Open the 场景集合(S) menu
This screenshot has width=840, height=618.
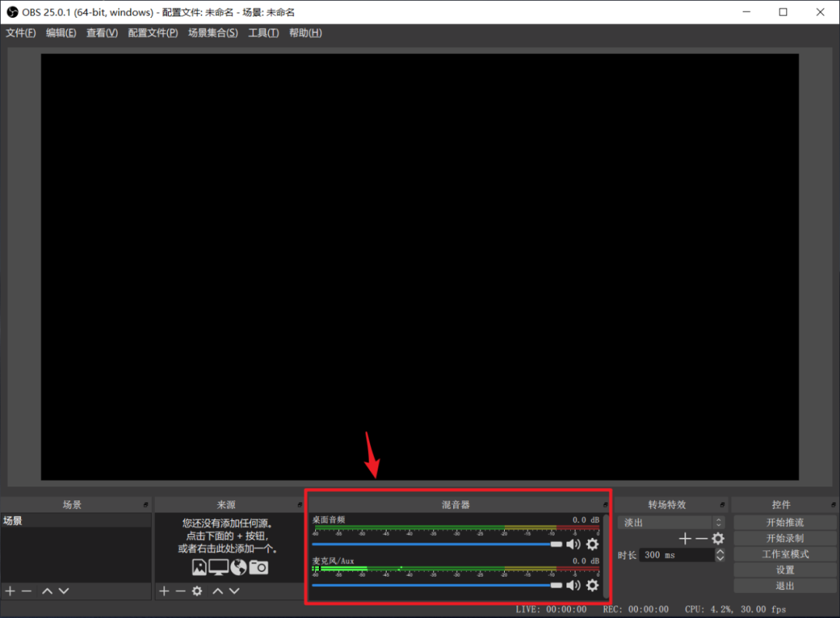point(212,33)
